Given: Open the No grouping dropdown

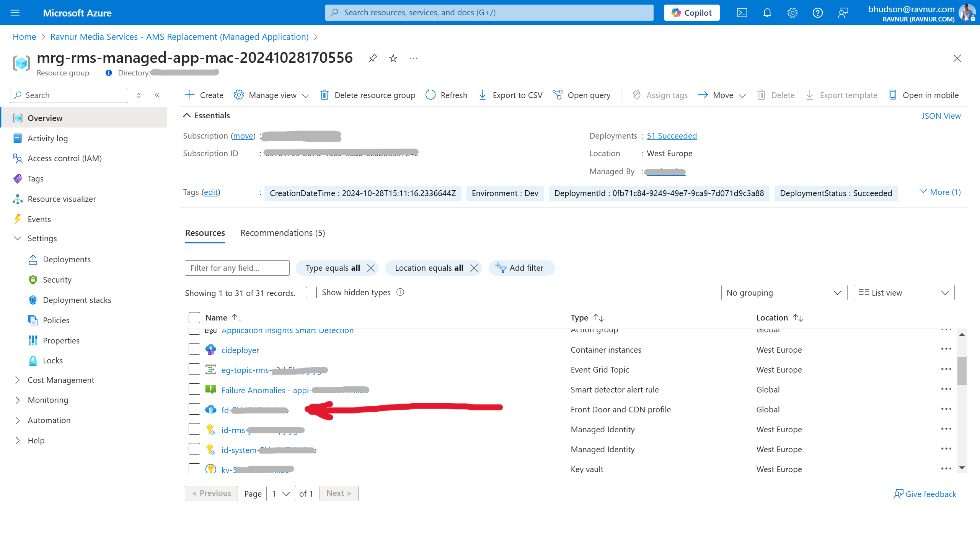Looking at the screenshot, I should tap(784, 293).
